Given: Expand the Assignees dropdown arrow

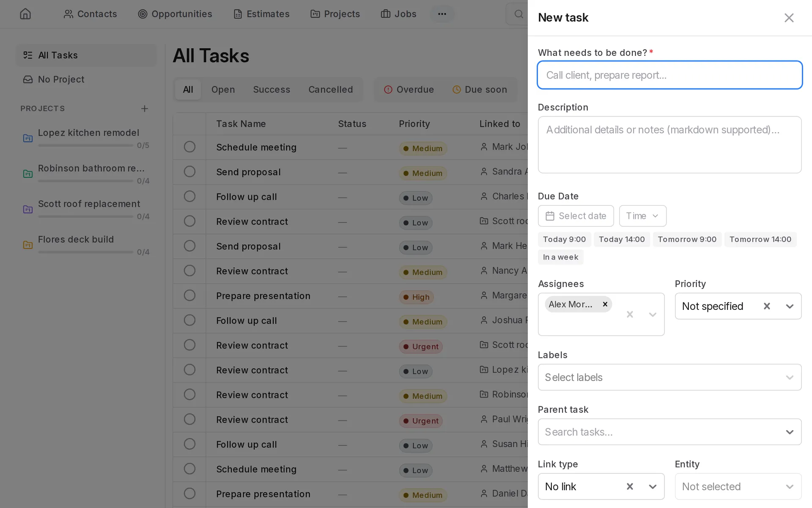Looking at the screenshot, I should coord(653,314).
